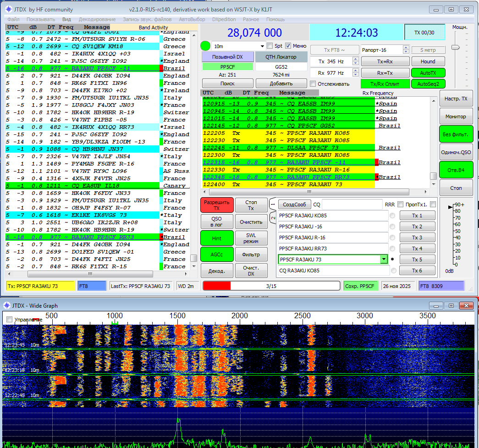479x448 pixels.
Task: Switch to message tab 2
Action: (x=273, y=218)
